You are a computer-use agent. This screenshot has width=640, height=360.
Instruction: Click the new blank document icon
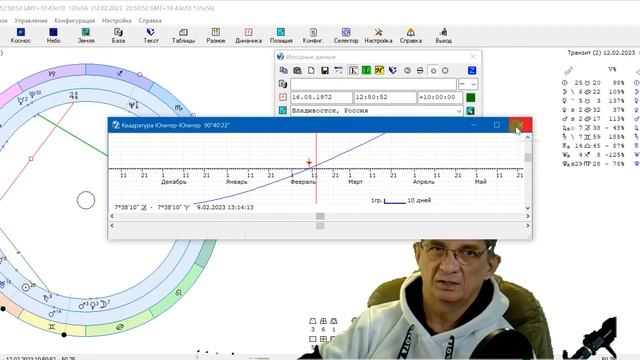click(311, 71)
